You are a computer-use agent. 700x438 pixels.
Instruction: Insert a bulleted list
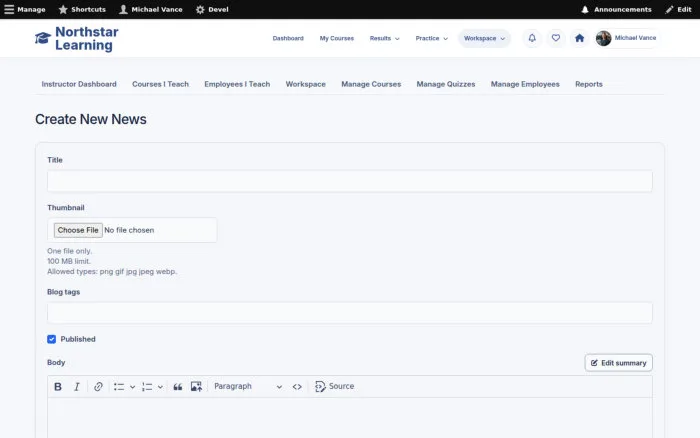pyautogui.click(x=119, y=387)
